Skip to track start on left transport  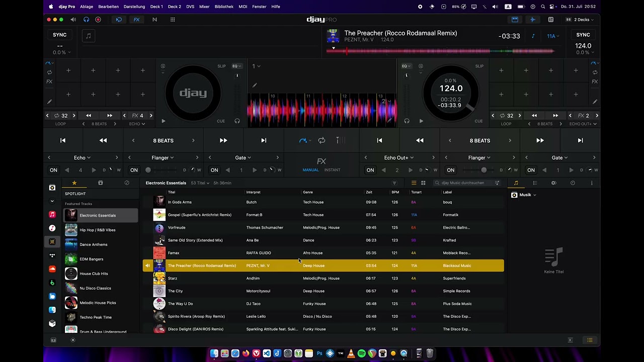pyautogui.click(x=63, y=141)
